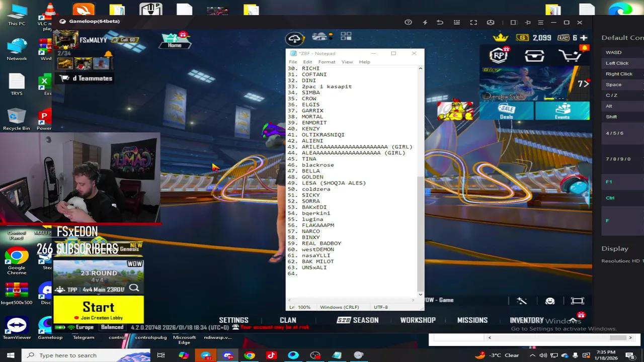Toggle fullscreen mode in Gameloop titlebar
The width and height of the screenshot is (644, 362).
pos(473,22)
